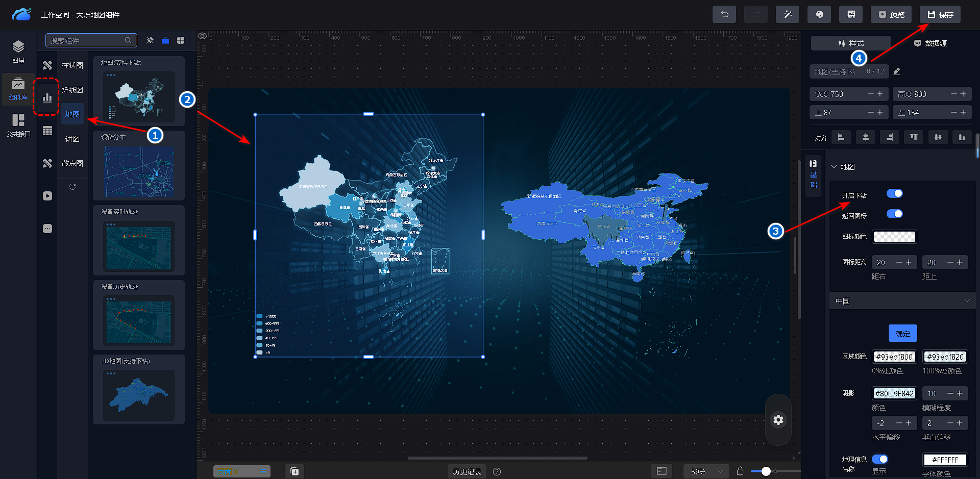Image resolution: width=980 pixels, height=479 pixels.
Task: Open the 图层 layers panel icon
Action: click(x=18, y=52)
